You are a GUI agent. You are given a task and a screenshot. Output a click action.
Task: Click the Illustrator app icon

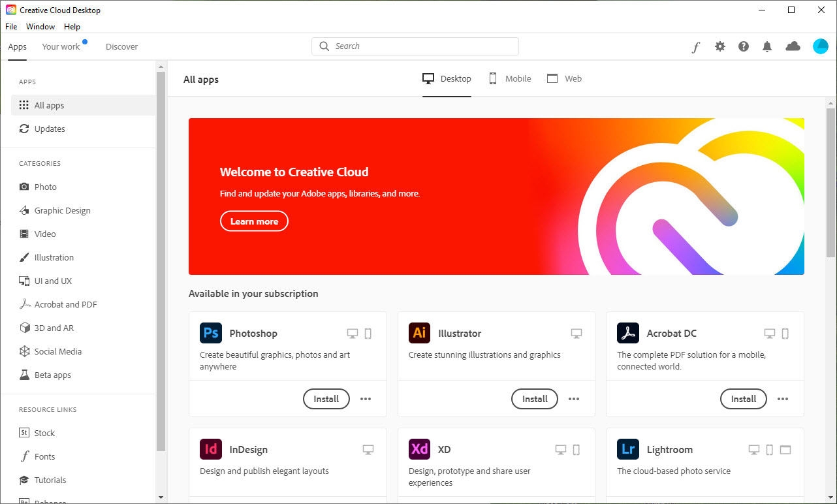click(419, 333)
